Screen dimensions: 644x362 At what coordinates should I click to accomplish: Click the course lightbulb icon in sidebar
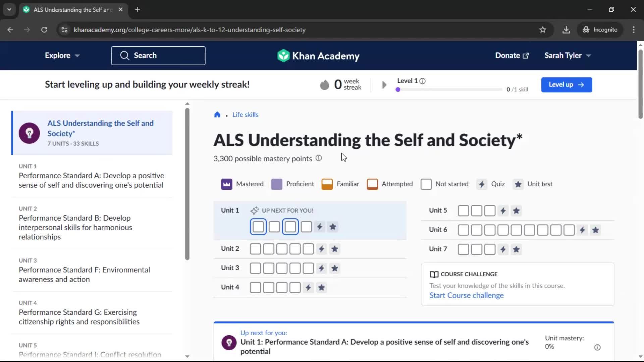tap(29, 133)
